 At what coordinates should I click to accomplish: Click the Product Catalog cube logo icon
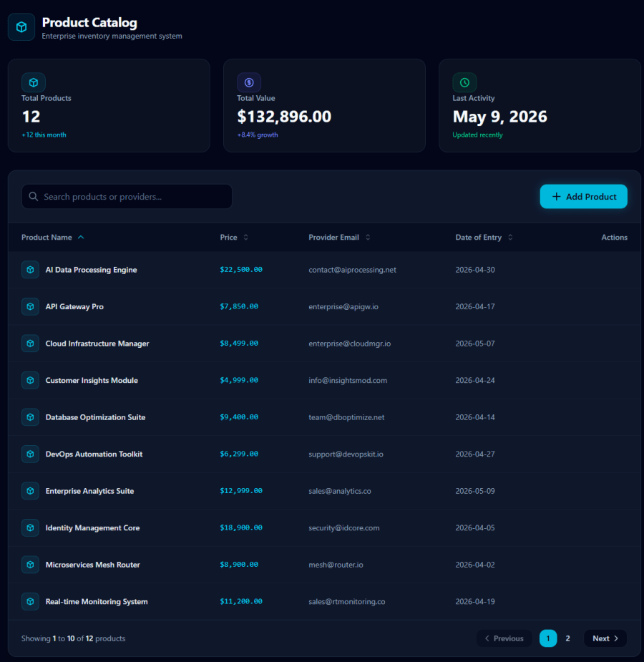click(21, 27)
